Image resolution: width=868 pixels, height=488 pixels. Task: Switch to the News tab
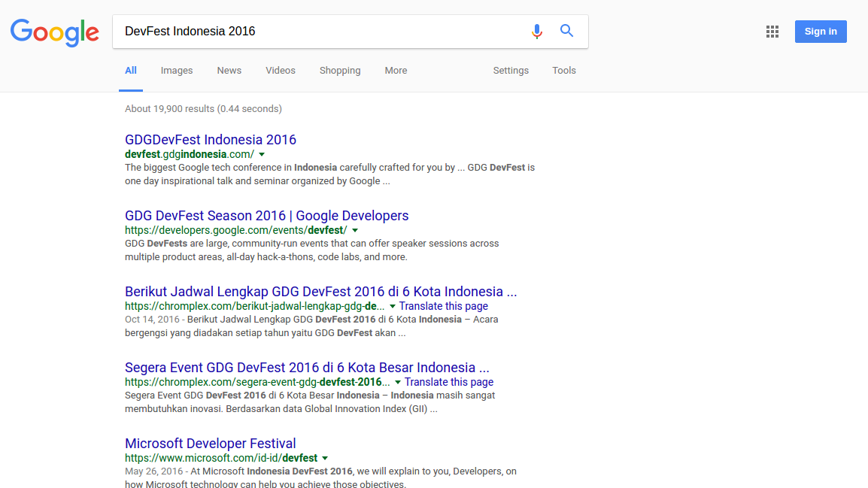click(x=229, y=70)
